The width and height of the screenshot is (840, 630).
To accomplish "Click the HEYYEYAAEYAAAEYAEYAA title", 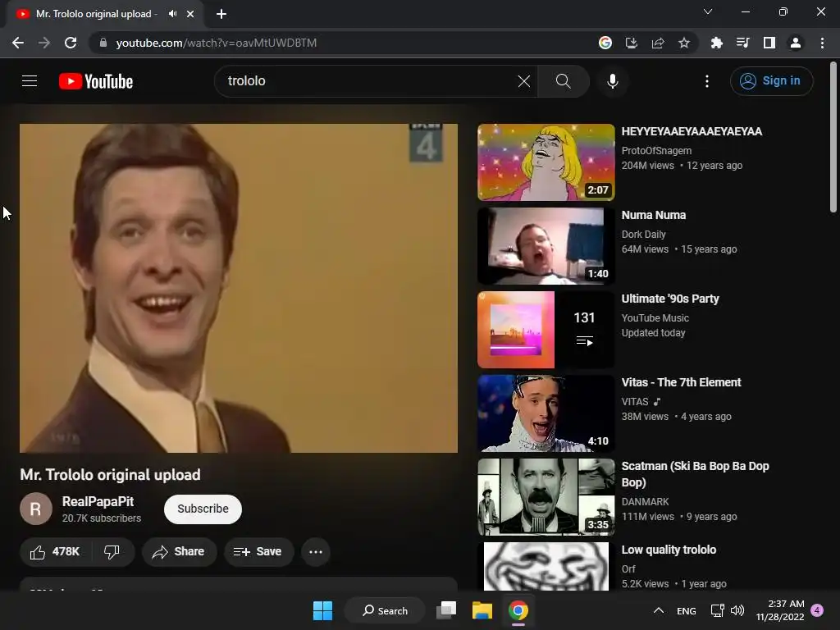I will click(x=692, y=131).
